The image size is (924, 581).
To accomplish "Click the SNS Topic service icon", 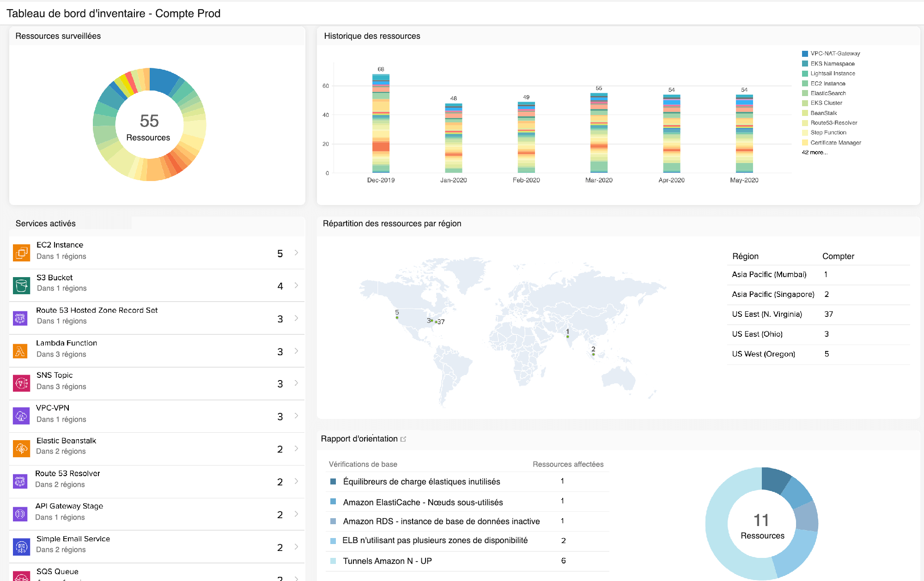I will click(x=21, y=383).
